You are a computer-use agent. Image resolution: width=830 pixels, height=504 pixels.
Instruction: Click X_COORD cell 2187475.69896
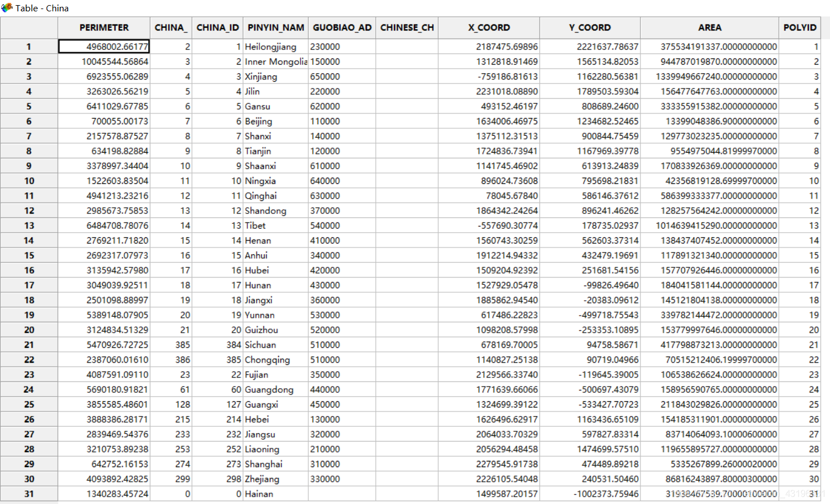click(489, 47)
